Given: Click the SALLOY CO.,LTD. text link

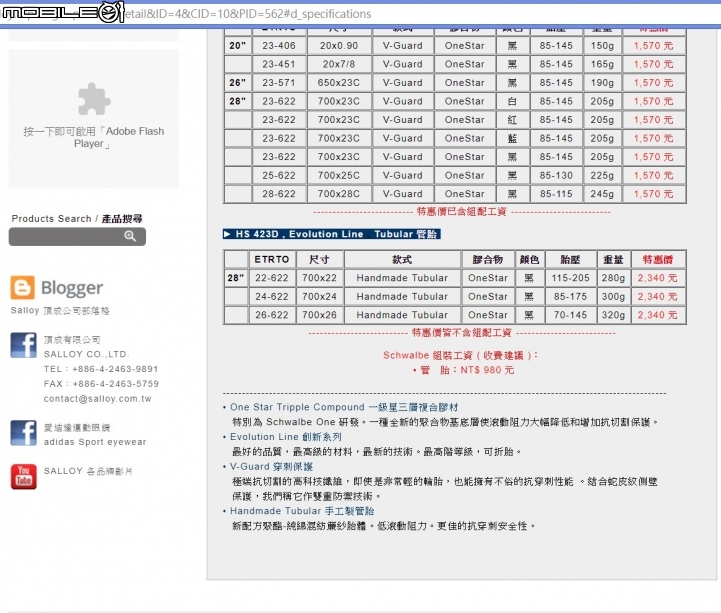Looking at the screenshot, I should [86, 354].
